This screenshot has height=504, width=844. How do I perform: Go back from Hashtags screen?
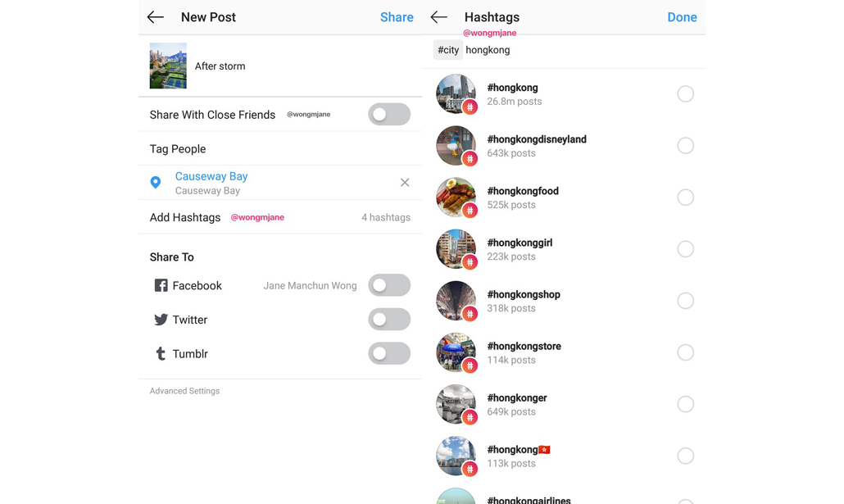pyautogui.click(x=439, y=17)
